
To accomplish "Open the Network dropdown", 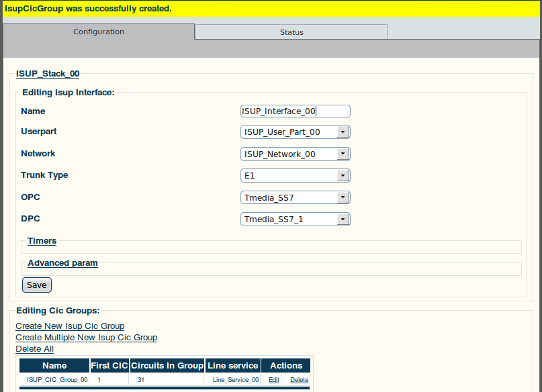I will (296, 154).
